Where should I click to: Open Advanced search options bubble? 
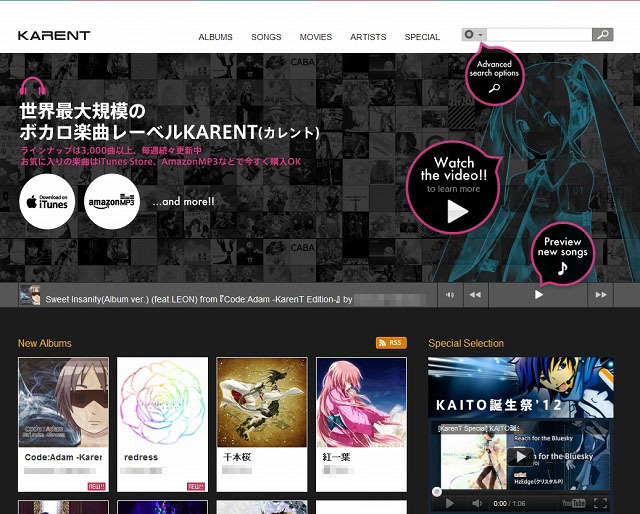[x=494, y=76]
